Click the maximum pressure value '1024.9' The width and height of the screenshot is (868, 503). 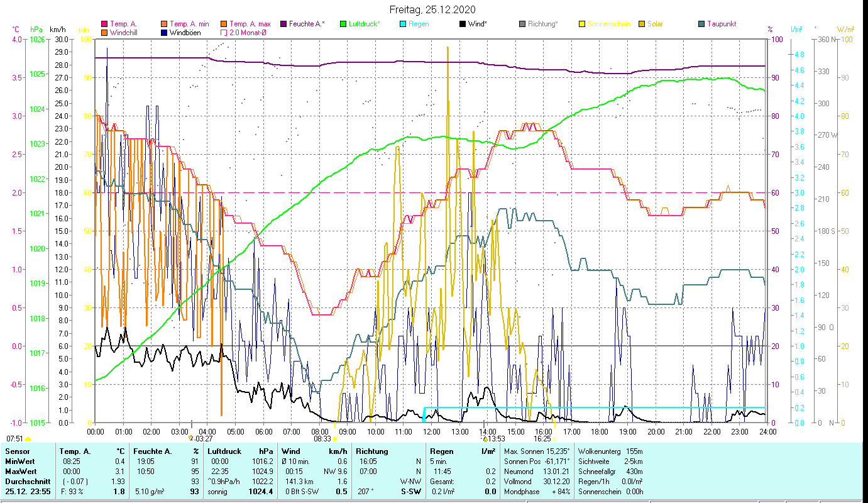tap(261, 472)
